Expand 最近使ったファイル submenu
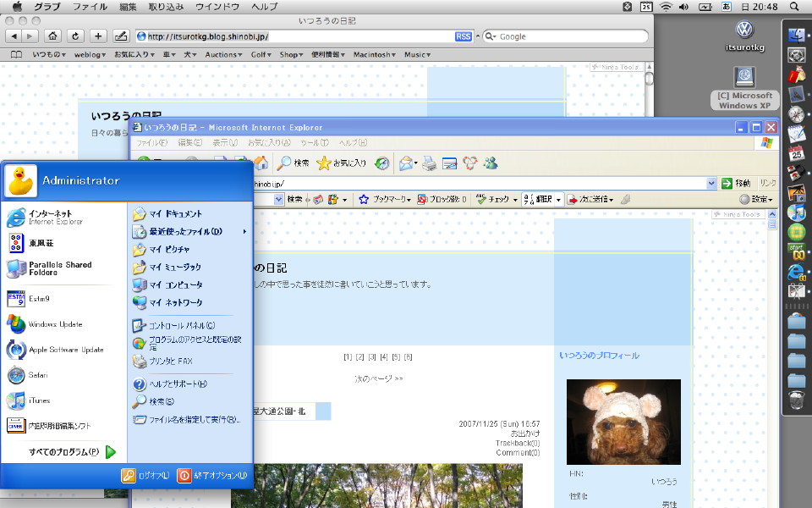812x508 pixels. 189,232
